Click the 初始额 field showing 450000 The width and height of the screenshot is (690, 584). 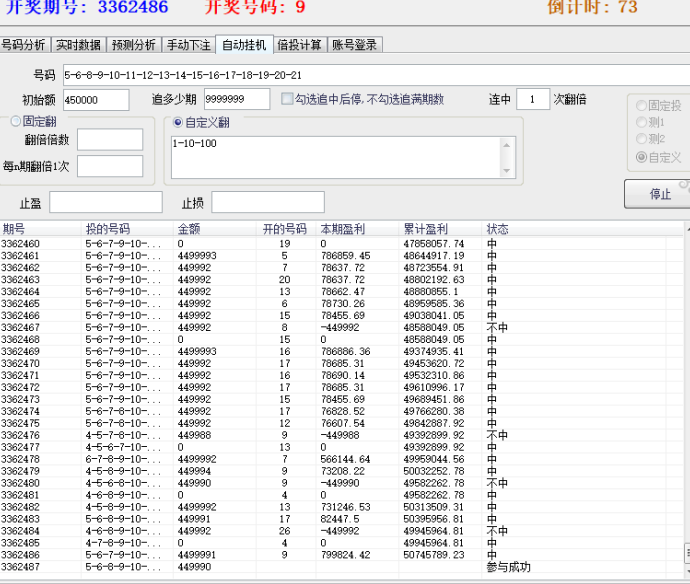tap(96, 100)
